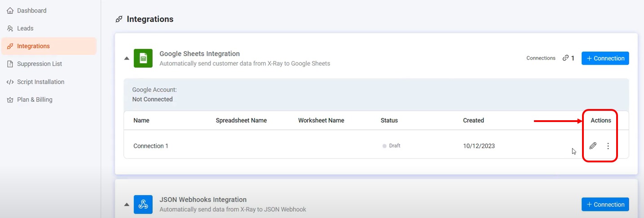Click the Suppression List document icon
The image size is (644, 218).
point(10,64)
